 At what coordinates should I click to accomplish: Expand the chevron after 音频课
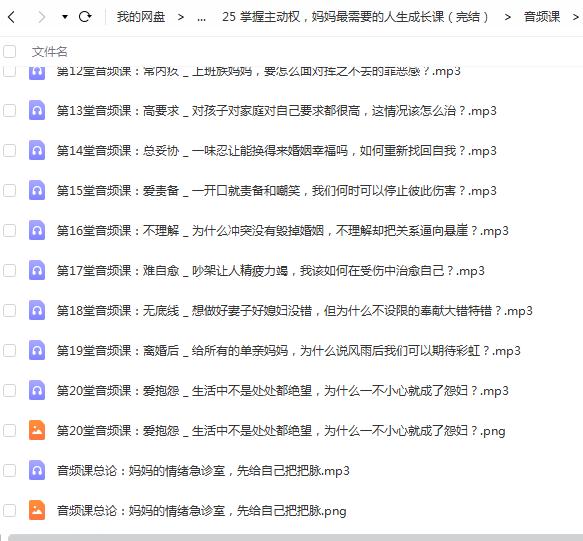click(x=576, y=17)
